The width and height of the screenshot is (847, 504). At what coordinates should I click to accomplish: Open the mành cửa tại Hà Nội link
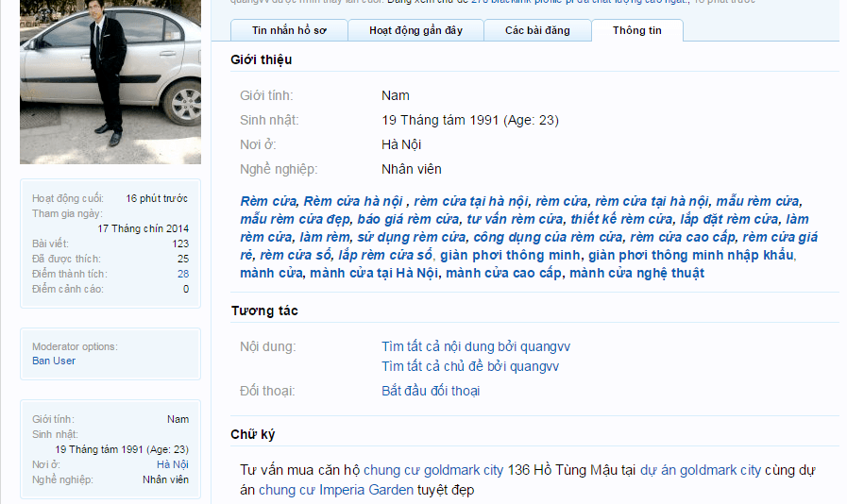tap(374, 273)
